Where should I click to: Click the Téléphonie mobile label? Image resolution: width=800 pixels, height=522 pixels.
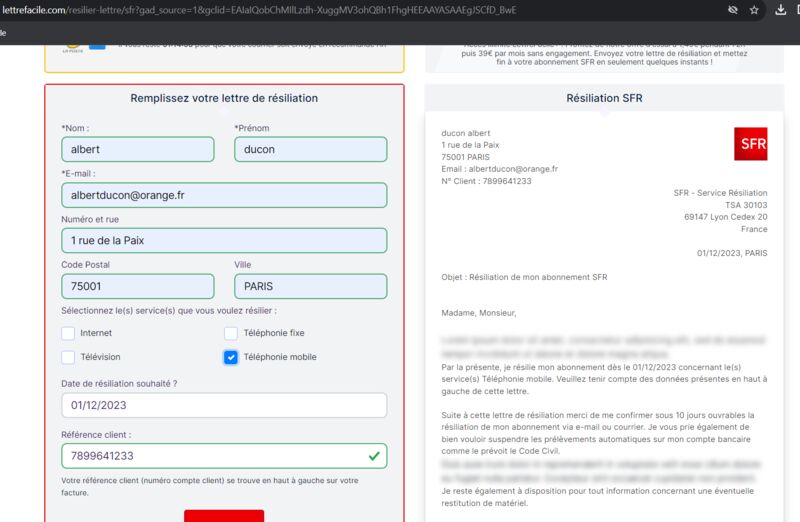click(x=280, y=357)
